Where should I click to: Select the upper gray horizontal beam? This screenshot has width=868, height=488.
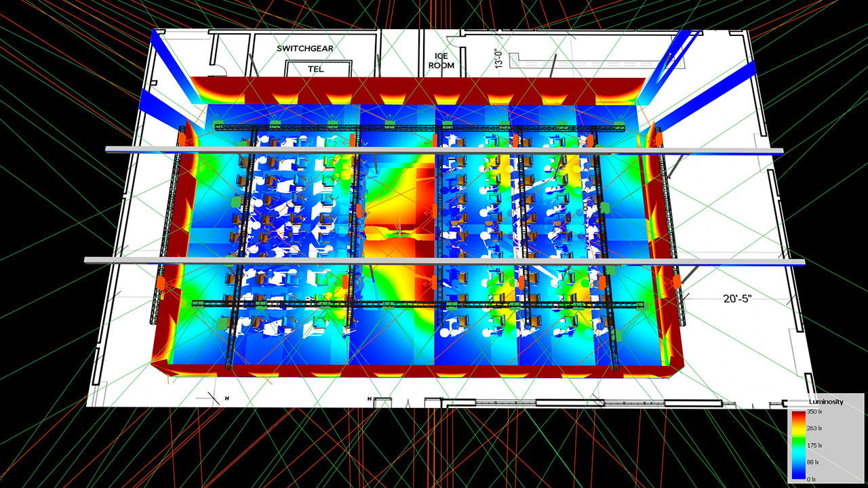[x=444, y=150]
